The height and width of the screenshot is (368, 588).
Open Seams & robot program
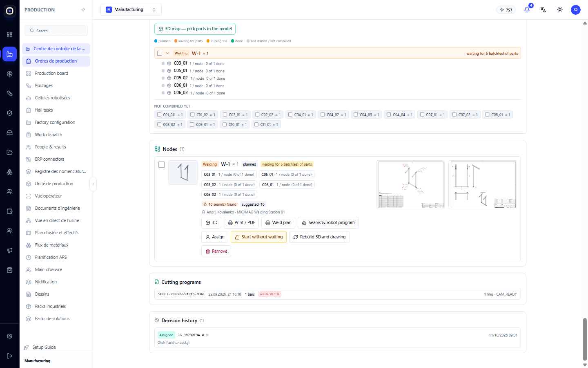pyautogui.click(x=328, y=223)
